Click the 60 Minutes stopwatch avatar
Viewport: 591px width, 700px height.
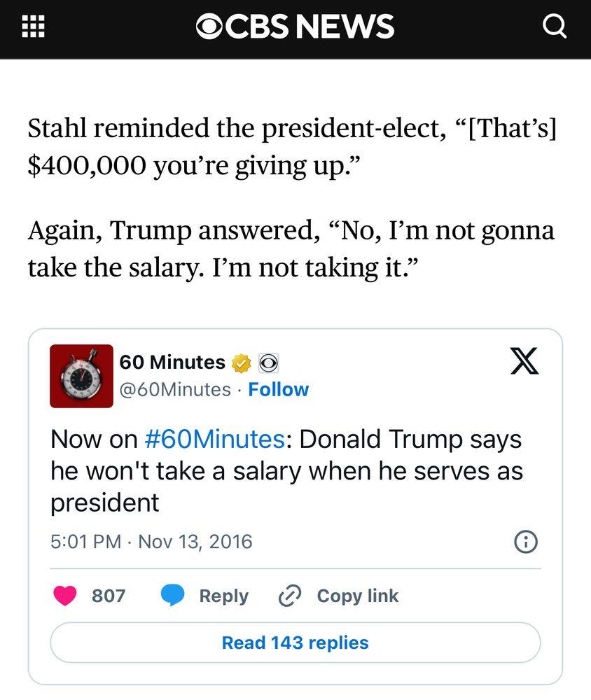coord(81,376)
